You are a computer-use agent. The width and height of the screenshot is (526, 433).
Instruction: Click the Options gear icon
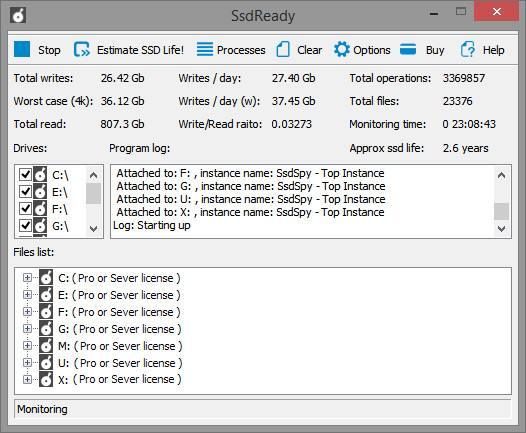click(341, 49)
